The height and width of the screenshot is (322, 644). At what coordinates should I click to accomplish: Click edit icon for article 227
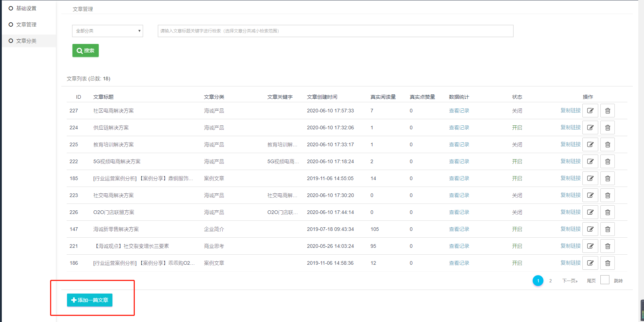tap(590, 111)
